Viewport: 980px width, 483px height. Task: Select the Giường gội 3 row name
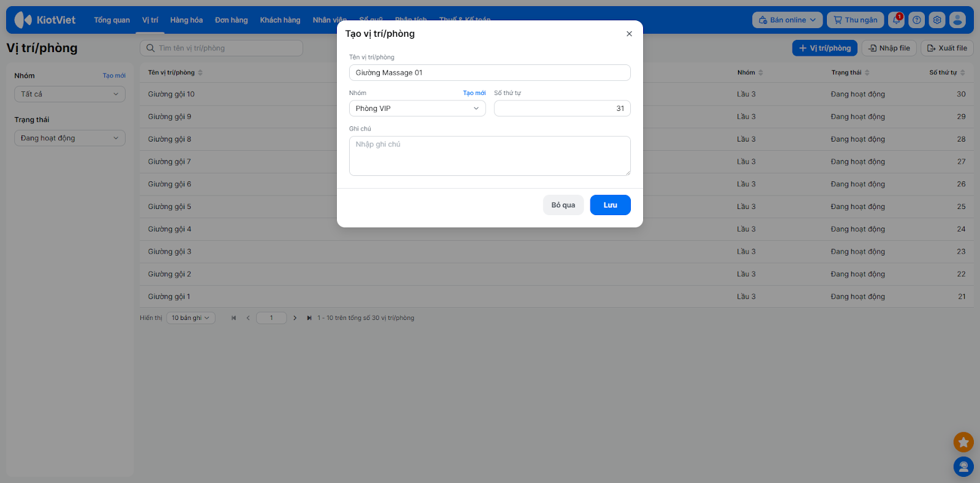(170, 251)
